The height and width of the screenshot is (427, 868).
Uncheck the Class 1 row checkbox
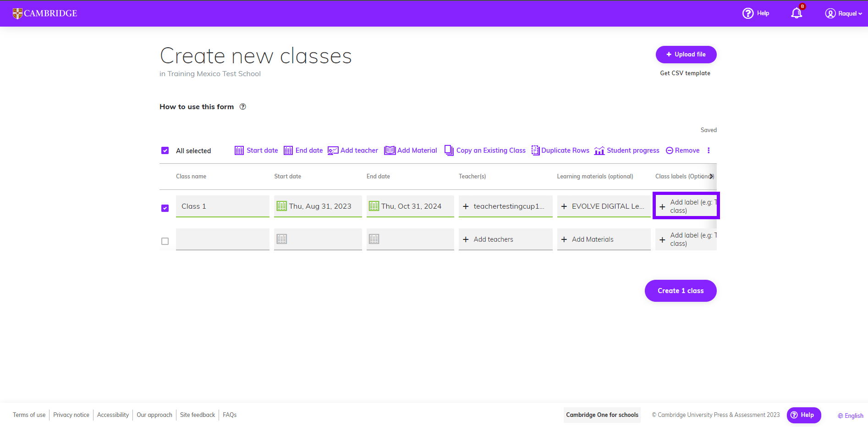pyautogui.click(x=165, y=208)
